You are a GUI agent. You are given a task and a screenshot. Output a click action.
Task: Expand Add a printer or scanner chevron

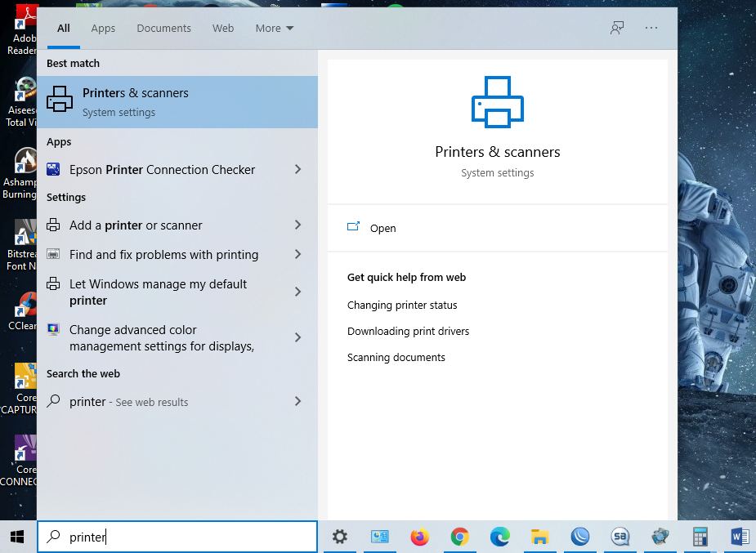pos(297,225)
